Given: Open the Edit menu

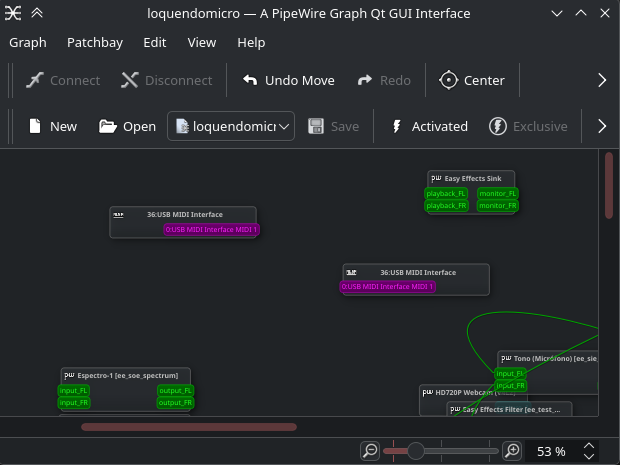Looking at the screenshot, I should click(155, 43).
